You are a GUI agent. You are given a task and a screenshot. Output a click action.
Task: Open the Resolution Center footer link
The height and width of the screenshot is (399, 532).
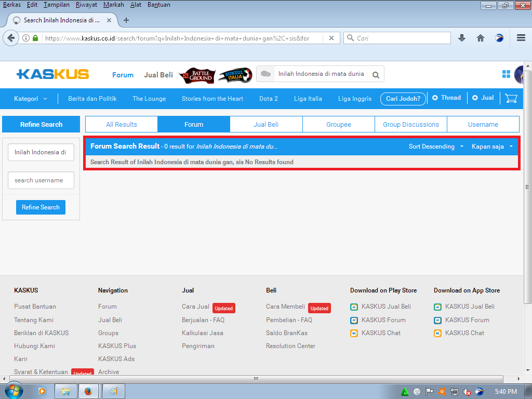290,346
